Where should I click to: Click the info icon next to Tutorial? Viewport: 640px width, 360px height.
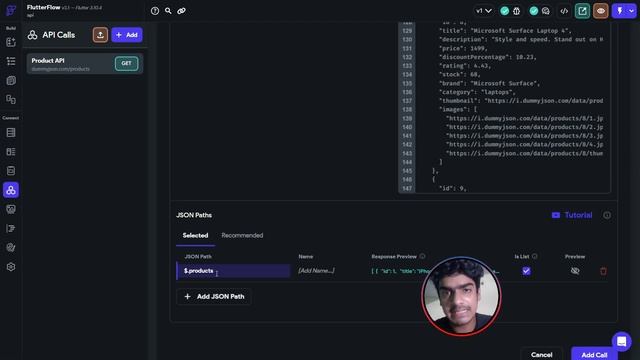pyautogui.click(x=607, y=215)
